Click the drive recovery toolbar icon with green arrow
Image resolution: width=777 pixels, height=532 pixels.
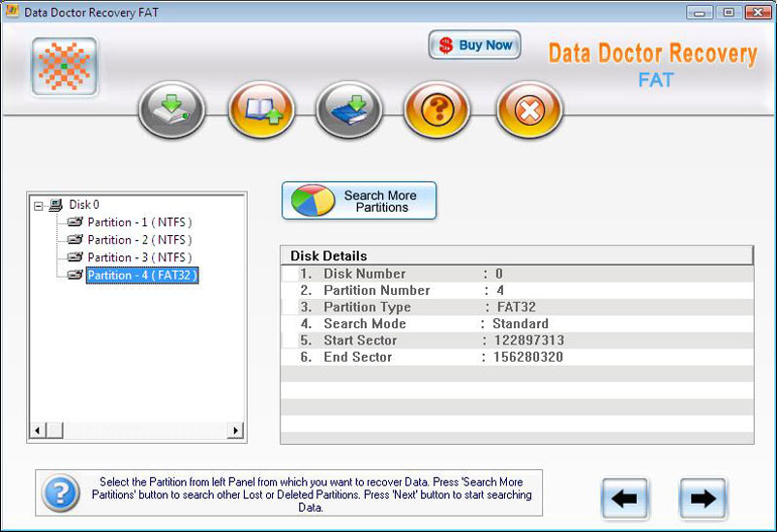click(172, 109)
